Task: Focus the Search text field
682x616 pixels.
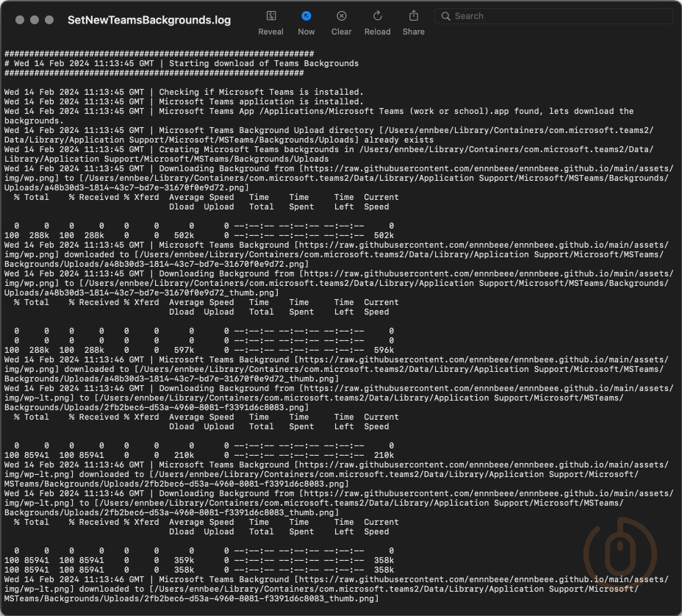Action: [559, 16]
